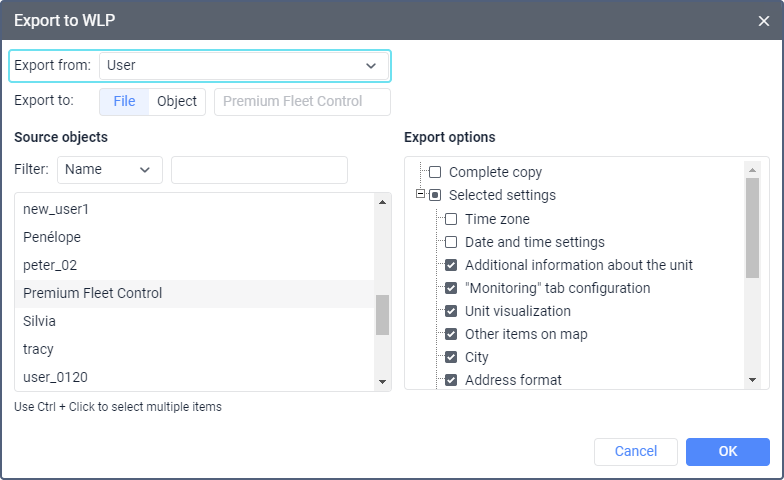Enable the Complete copy checkbox
Screen dimensions: 784x480
coord(435,172)
